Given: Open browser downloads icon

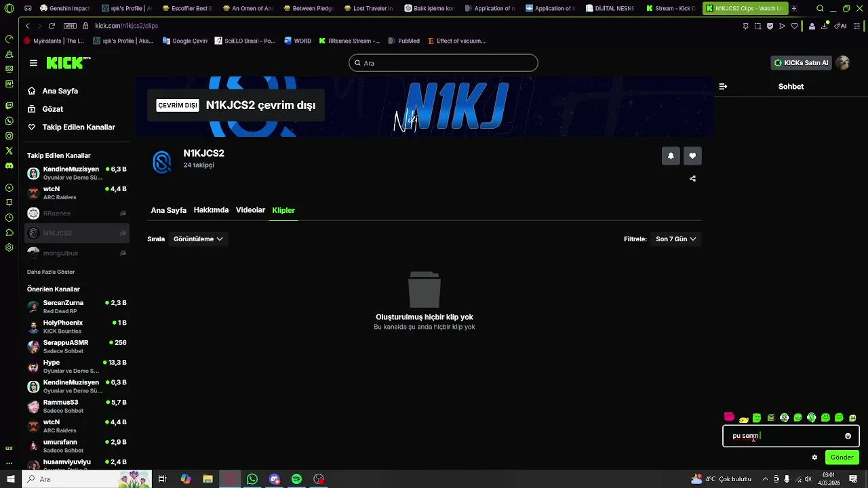Looking at the screenshot, I should point(824,26).
